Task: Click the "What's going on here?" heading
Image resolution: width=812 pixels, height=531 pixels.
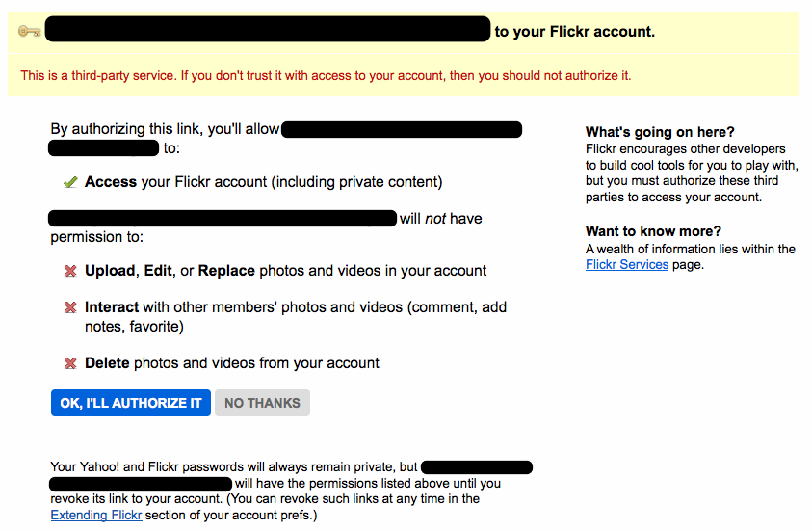Action: pyautogui.click(x=660, y=132)
